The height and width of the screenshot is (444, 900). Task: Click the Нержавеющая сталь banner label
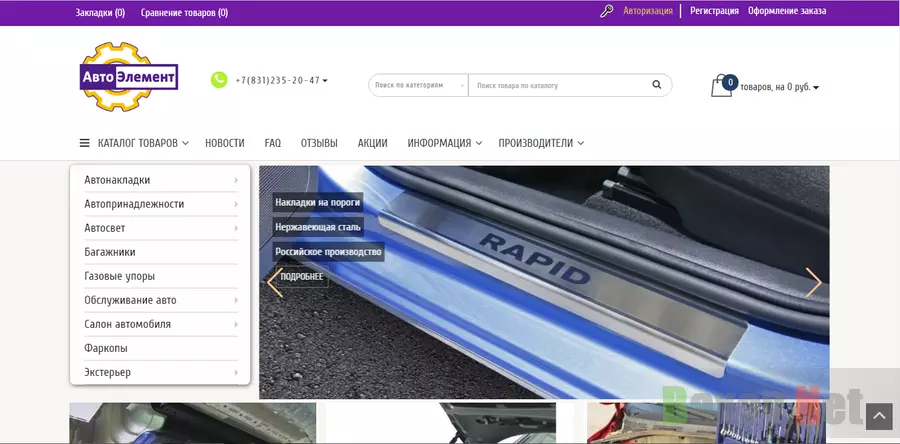coord(318,227)
